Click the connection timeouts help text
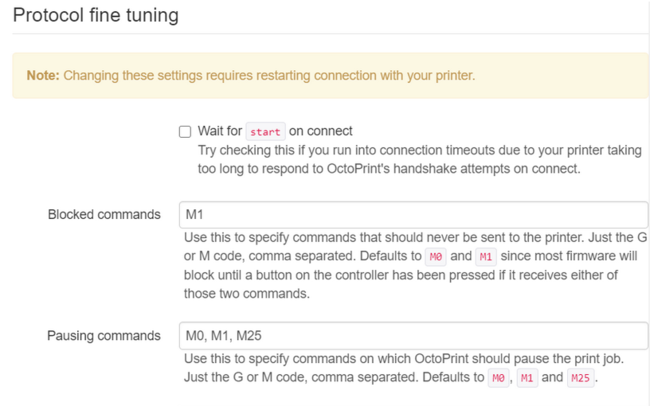Image resolution: width=650 pixels, height=406 pixels. (x=420, y=159)
